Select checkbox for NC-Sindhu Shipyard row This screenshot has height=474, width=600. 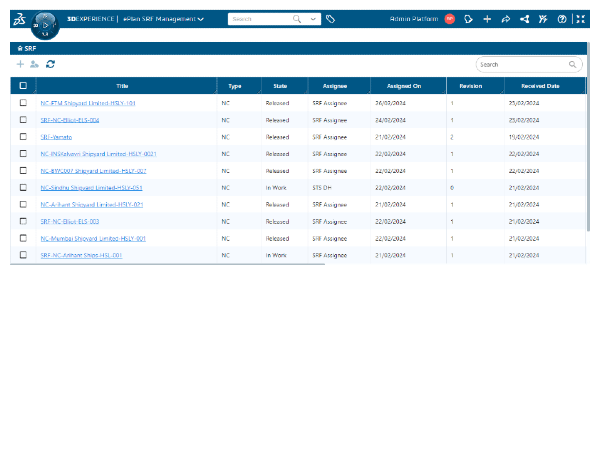[23, 188]
